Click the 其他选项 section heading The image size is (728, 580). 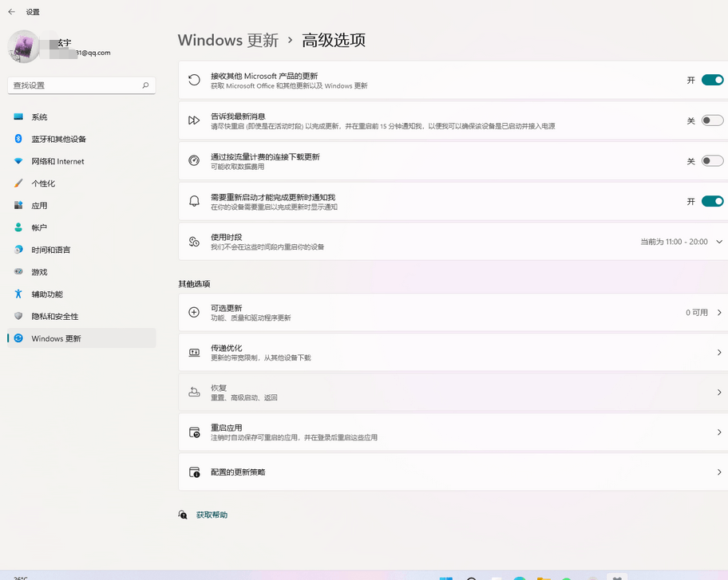194,284
